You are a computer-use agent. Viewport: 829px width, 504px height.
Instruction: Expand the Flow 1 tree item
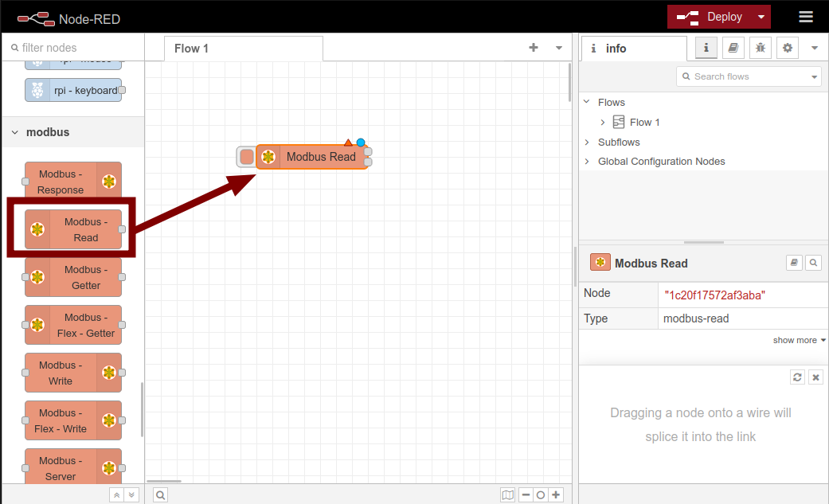[x=603, y=123]
